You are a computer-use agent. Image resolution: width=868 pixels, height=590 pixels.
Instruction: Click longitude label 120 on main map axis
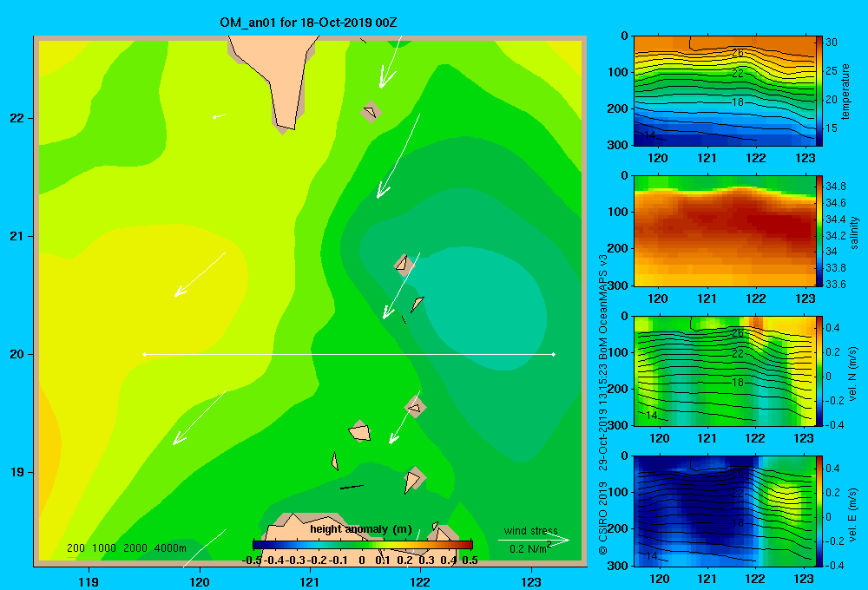click(x=200, y=581)
